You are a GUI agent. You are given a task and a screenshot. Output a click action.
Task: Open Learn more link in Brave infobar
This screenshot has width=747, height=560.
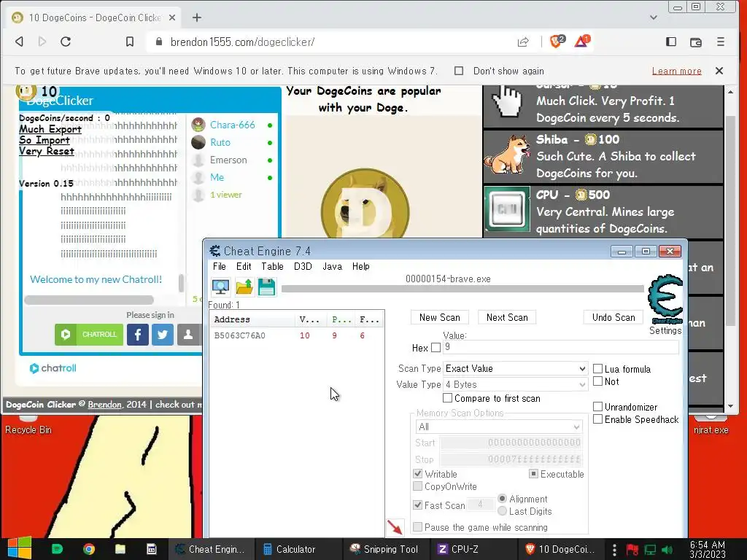pyautogui.click(x=676, y=71)
